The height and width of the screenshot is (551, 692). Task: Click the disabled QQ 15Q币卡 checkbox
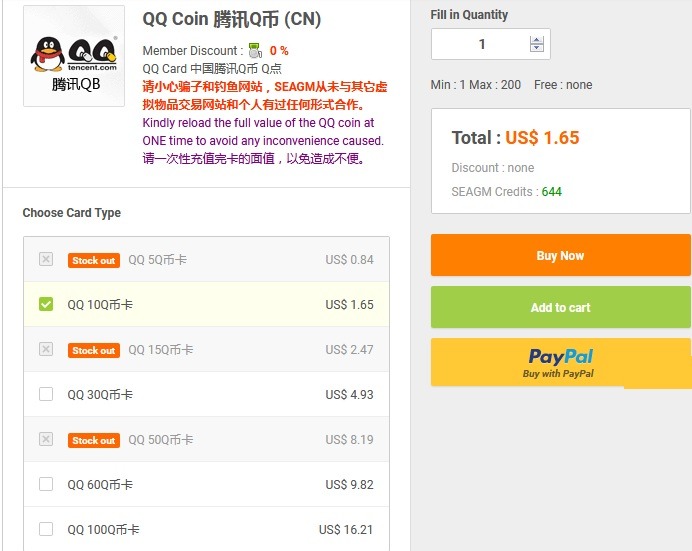coord(46,349)
